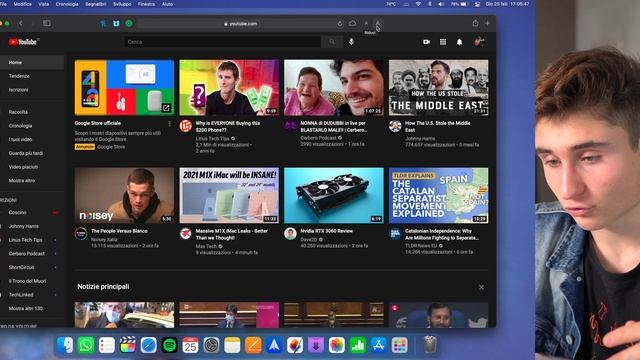Open the YouTube apps grid
The image size is (640, 360).
tap(443, 42)
